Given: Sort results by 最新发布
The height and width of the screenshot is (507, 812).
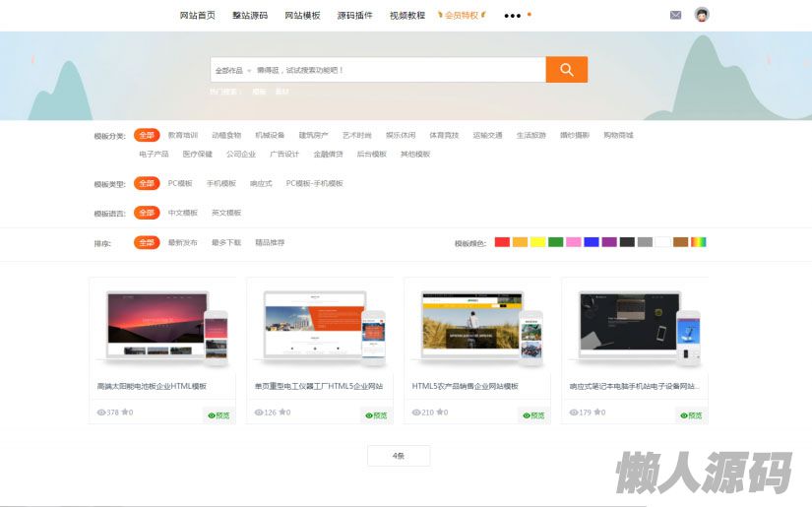Looking at the screenshot, I should coord(182,242).
